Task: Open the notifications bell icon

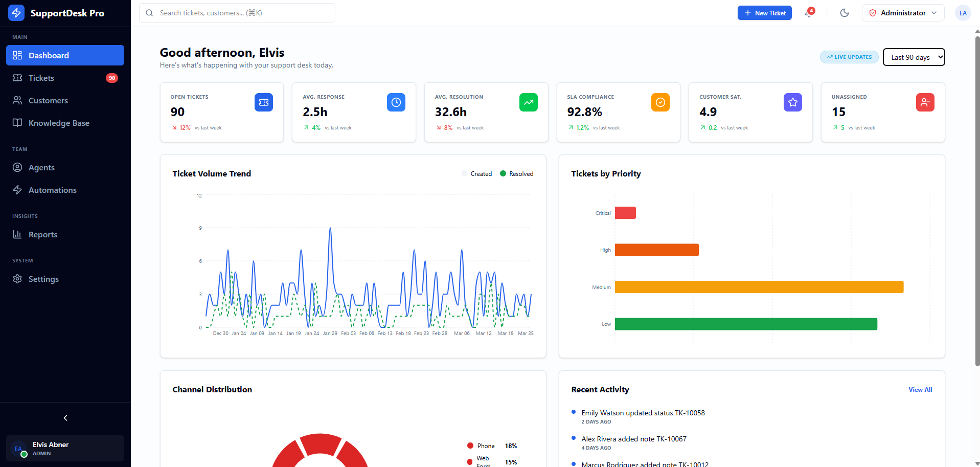Action: pos(809,13)
